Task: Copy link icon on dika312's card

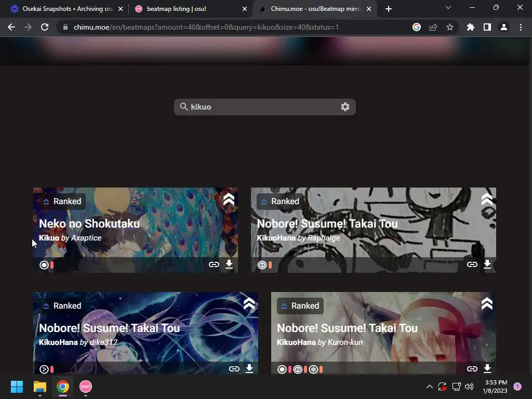Action: [234, 368]
